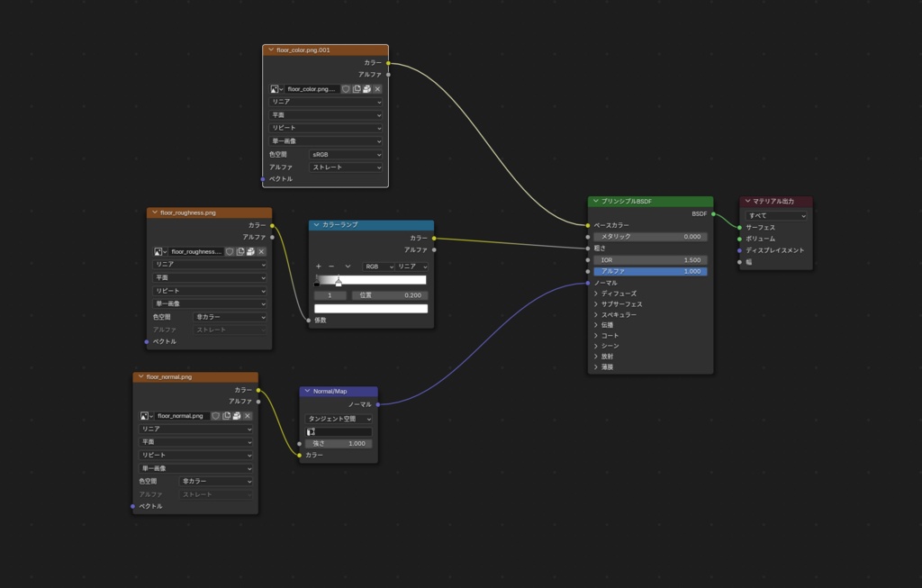This screenshot has height=588, width=922.
Task: Click the new image copy icon in floor_color.png.001 node
Action: click(357, 89)
